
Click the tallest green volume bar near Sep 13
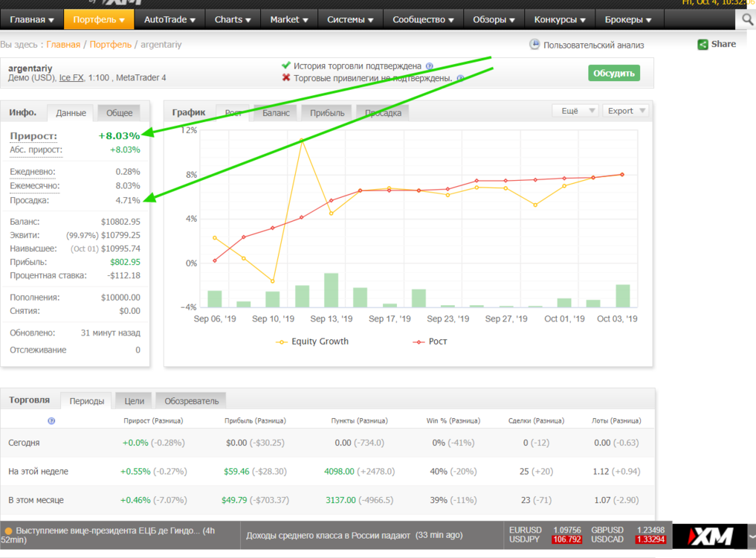[332, 290]
